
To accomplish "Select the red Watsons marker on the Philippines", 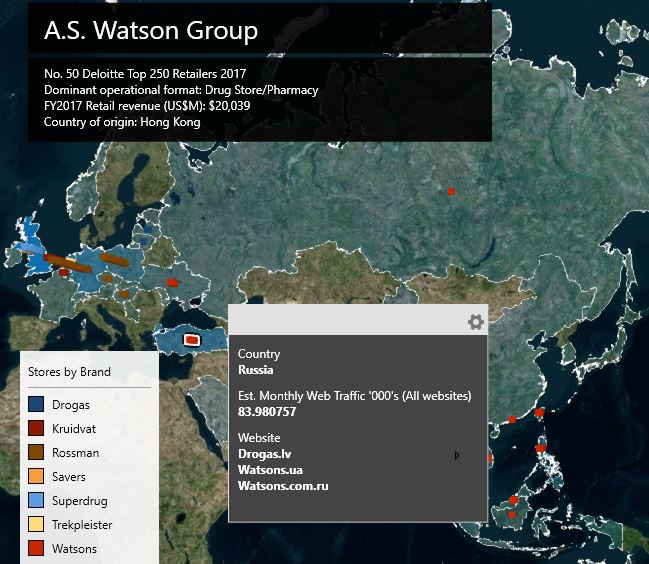I will click(x=540, y=448).
